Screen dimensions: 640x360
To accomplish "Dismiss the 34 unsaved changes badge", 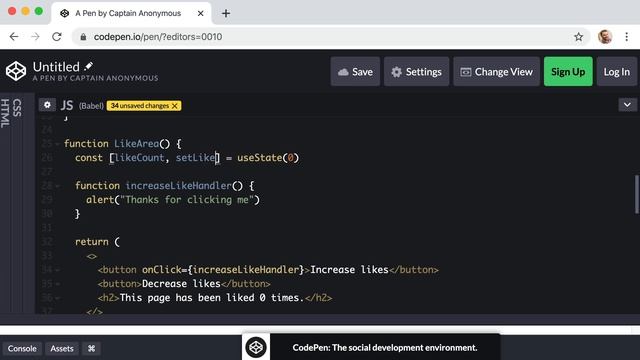I will pos(175,106).
